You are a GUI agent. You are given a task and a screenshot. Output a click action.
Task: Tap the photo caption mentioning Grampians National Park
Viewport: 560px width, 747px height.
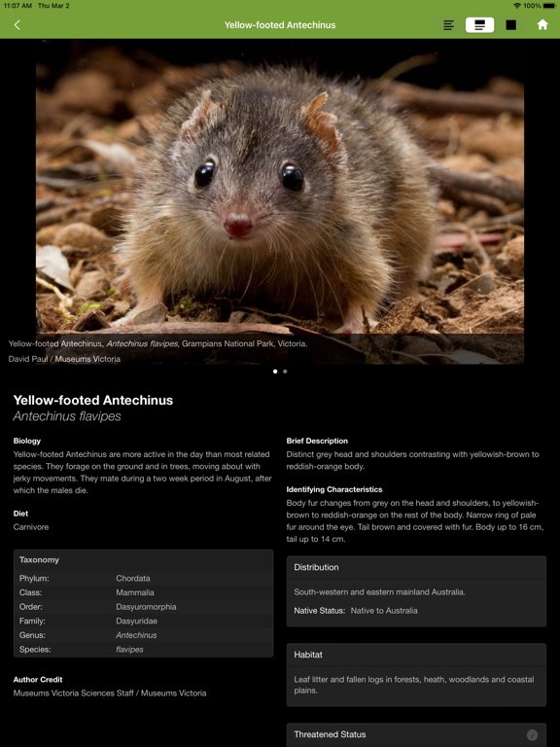(157, 343)
